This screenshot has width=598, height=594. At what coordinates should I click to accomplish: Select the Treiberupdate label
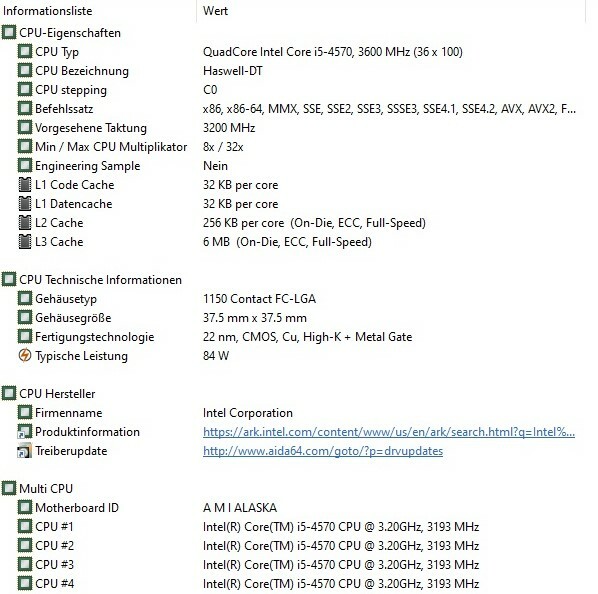point(71,451)
